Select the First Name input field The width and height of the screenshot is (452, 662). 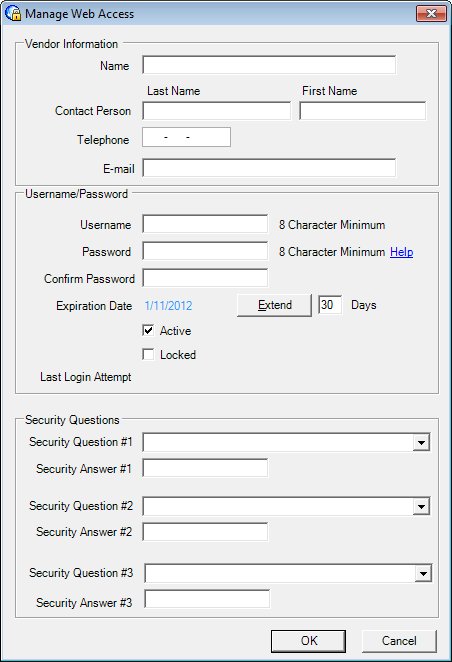[x=363, y=111]
